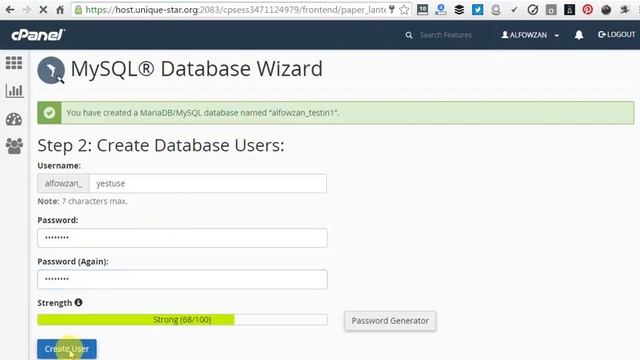The height and width of the screenshot is (360, 640).
Task: Click the circled slash extension icon
Action: pyautogui.click(x=532, y=9)
